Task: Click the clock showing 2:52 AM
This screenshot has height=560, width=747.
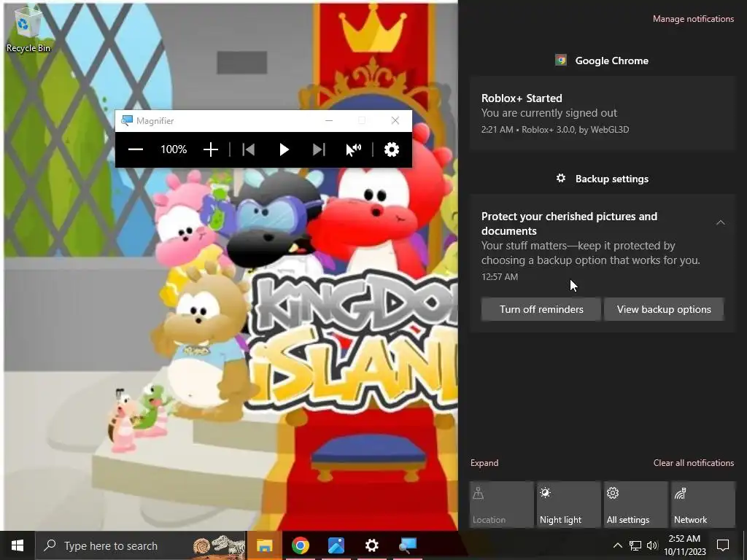Action: [684, 545]
